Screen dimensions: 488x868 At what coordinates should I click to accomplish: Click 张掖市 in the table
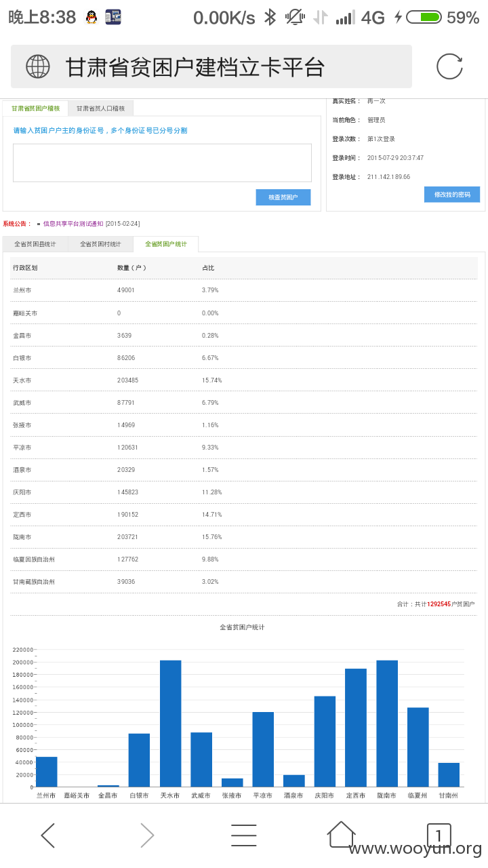tap(22, 425)
